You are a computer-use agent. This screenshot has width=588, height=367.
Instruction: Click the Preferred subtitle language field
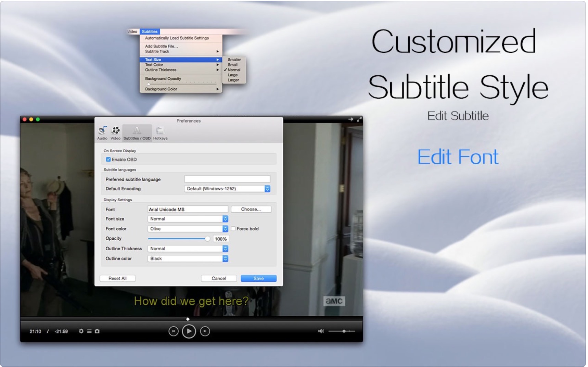227,179
